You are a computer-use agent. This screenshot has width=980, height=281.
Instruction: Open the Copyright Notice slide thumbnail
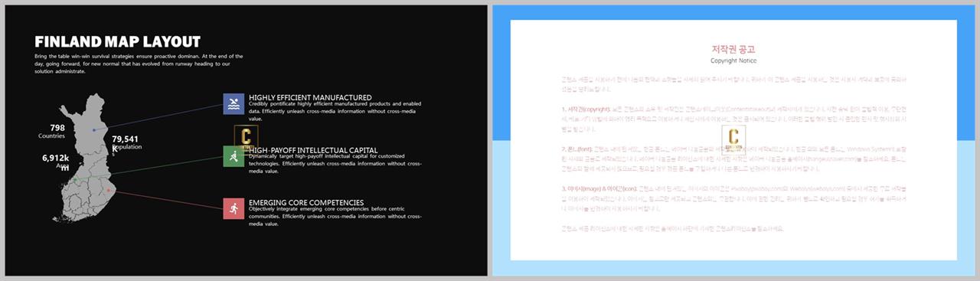734,140
